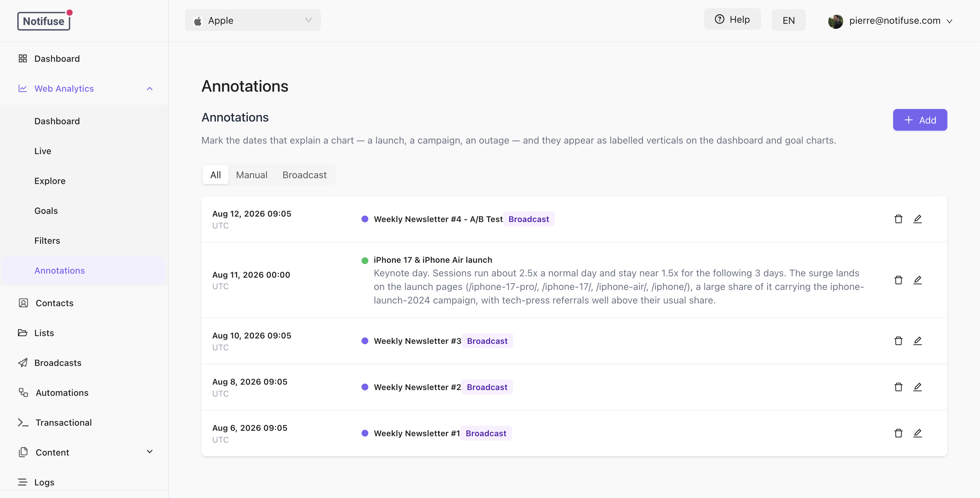
Task: Click the user avatar photo
Action: tap(835, 21)
